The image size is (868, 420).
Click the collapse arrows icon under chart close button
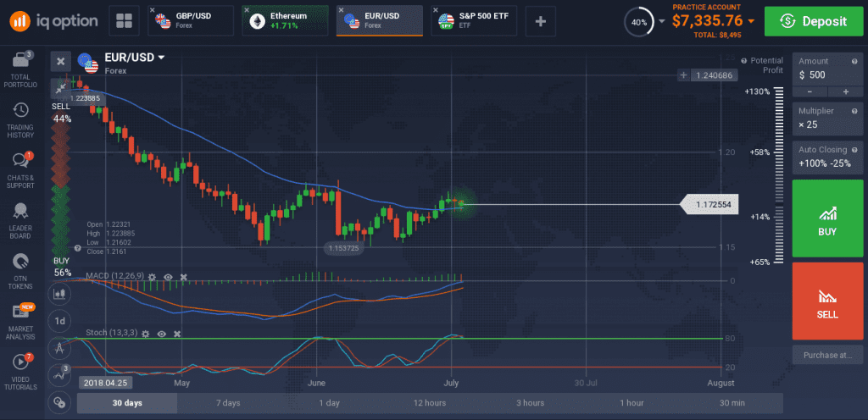[x=61, y=88]
